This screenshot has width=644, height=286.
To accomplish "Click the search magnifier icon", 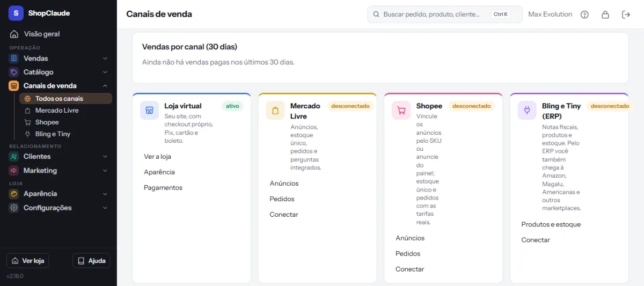I will (376, 14).
